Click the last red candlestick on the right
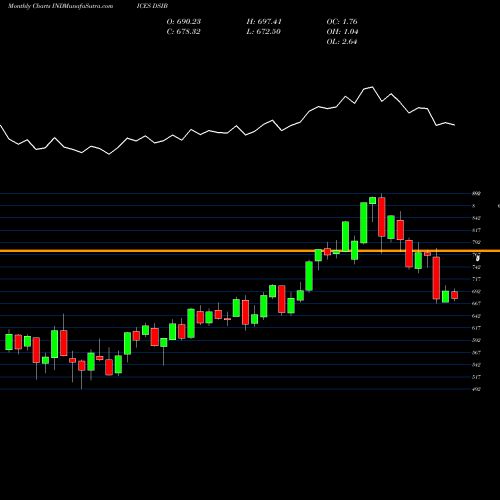The width and height of the screenshot is (500, 500). pyautogui.click(x=455, y=295)
